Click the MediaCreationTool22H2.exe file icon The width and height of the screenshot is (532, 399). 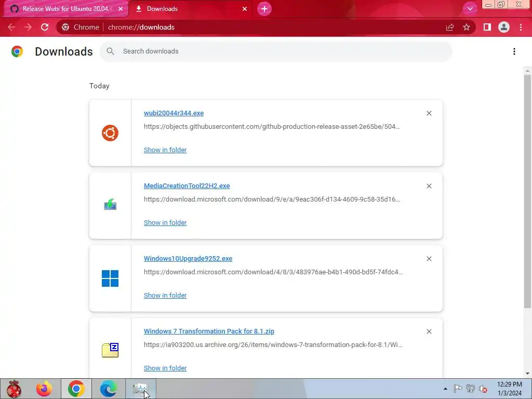tap(110, 205)
